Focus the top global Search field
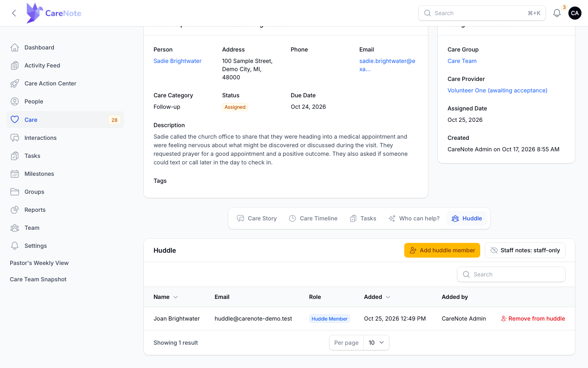The image size is (588, 368). (482, 13)
